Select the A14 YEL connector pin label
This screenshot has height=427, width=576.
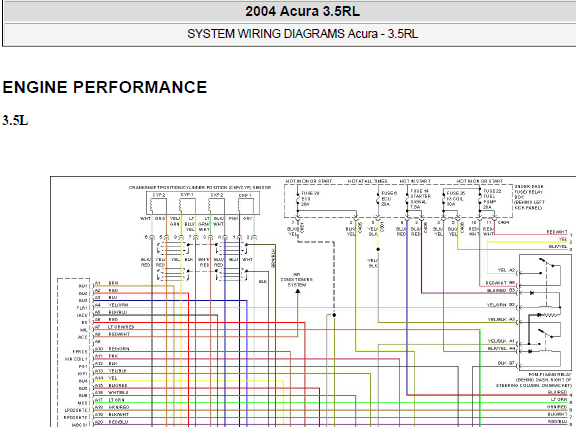[x=106, y=378]
